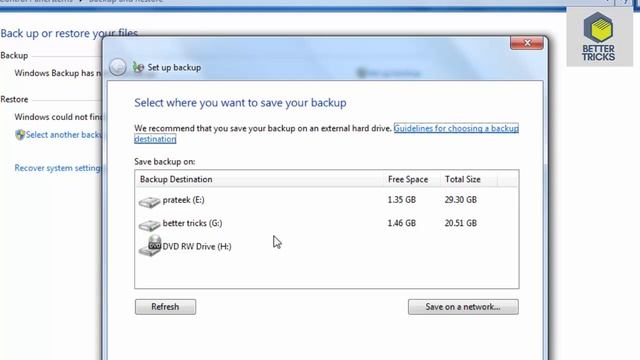Screen dimensions: 640x360
Task: Sort by Total Size column header
Action: [469, 179]
